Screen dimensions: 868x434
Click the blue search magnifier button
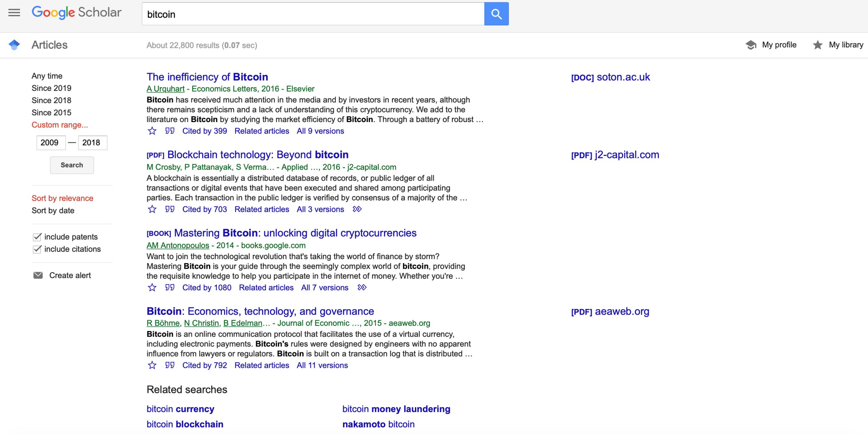pos(496,14)
